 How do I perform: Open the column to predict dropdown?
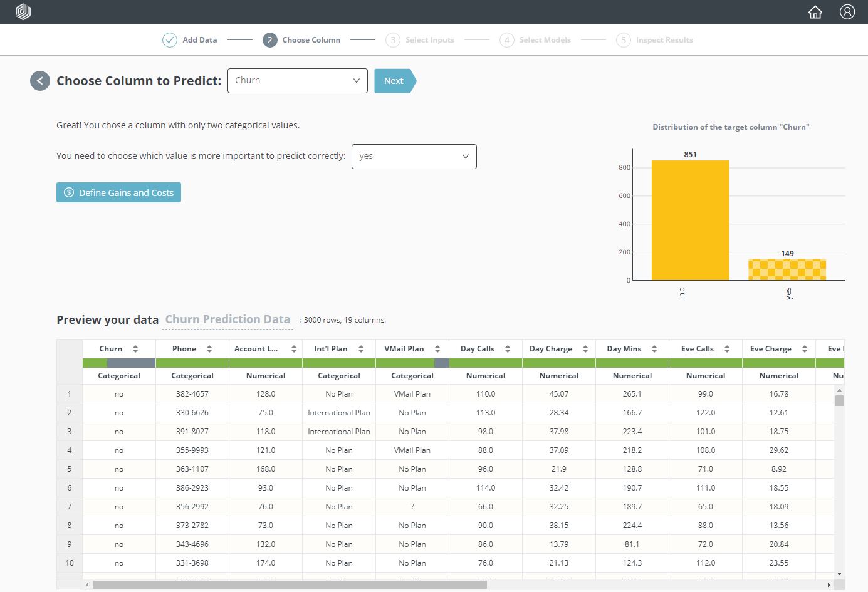(x=298, y=81)
